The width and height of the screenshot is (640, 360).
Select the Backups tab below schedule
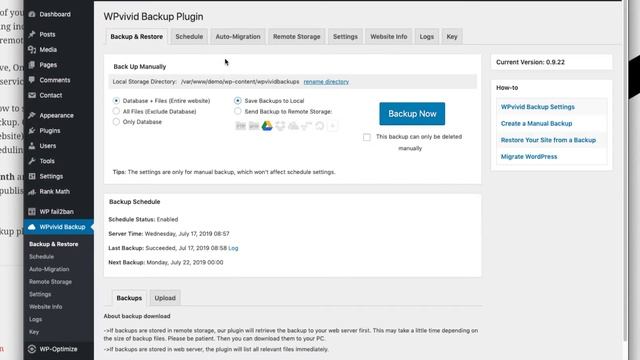point(129,298)
